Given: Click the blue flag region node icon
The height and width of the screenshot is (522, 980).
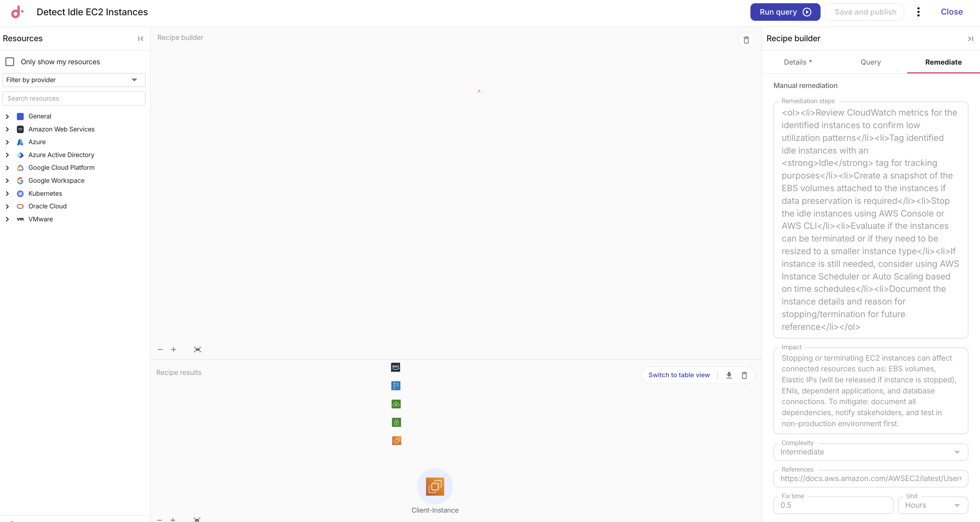Looking at the screenshot, I should (x=396, y=386).
